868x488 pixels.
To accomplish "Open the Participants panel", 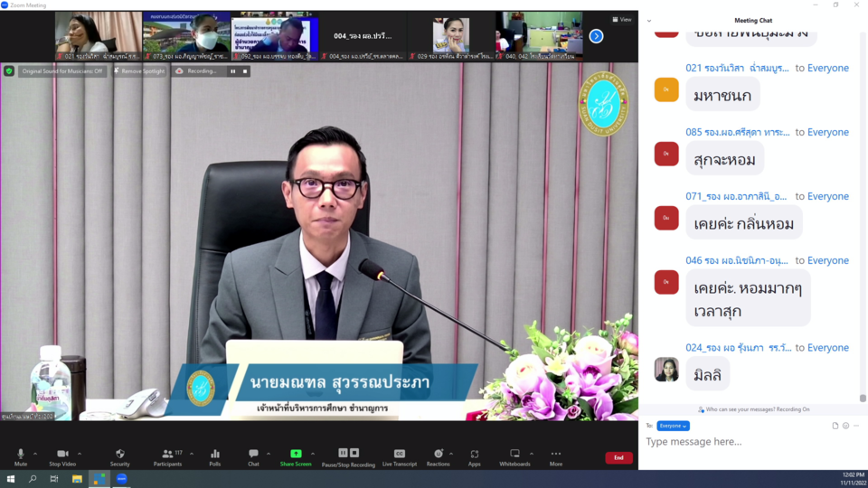I will coord(168,457).
